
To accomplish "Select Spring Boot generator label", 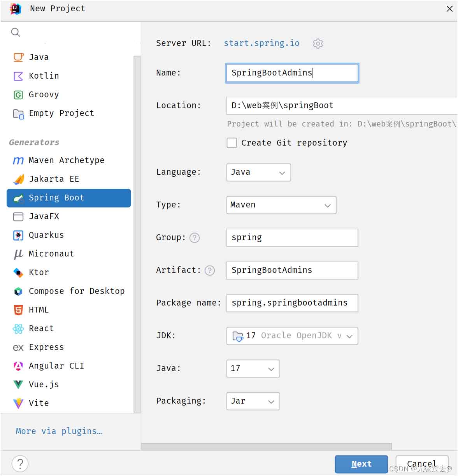I will click(x=56, y=198).
